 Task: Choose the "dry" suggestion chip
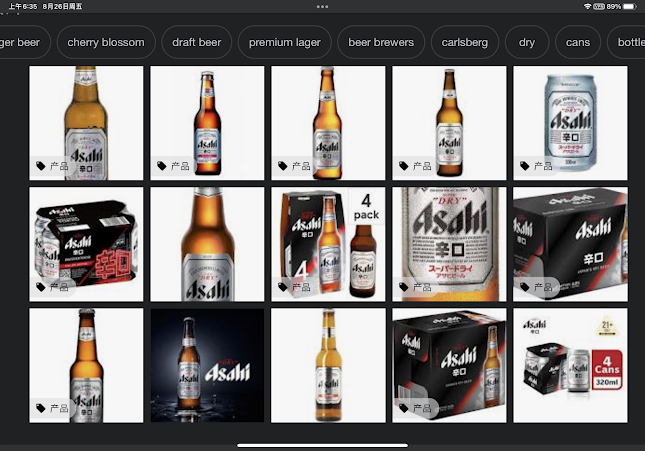click(527, 43)
